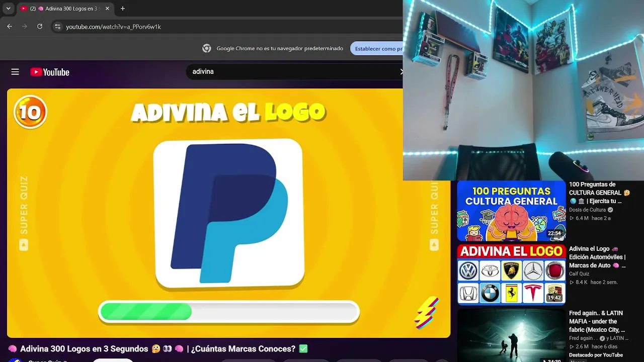This screenshot has width=644, height=362.
Task: Click the "Google Chrome no es tu navegador predeterminado" message
Action: [x=280, y=48]
